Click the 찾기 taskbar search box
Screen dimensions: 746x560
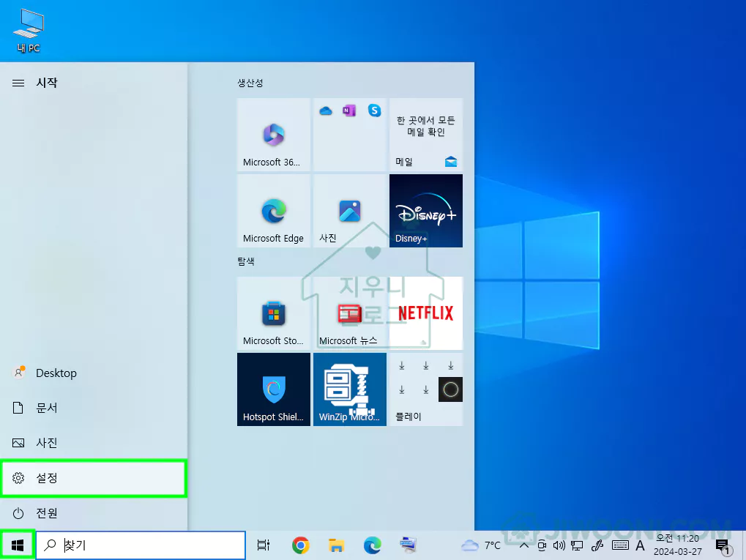click(141, 545)
